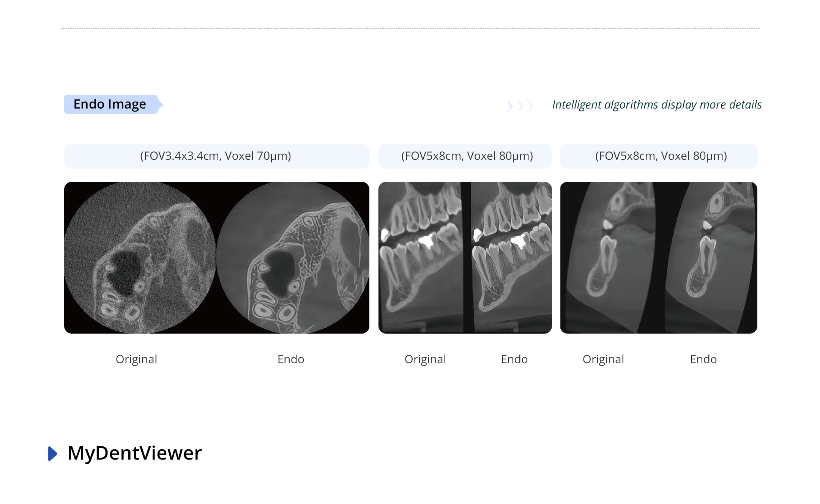Viewport: 820px width, 504px height.
Task: Click the Original caption under the circular scan
Action: pyautogui.click(x=136, y=359)
